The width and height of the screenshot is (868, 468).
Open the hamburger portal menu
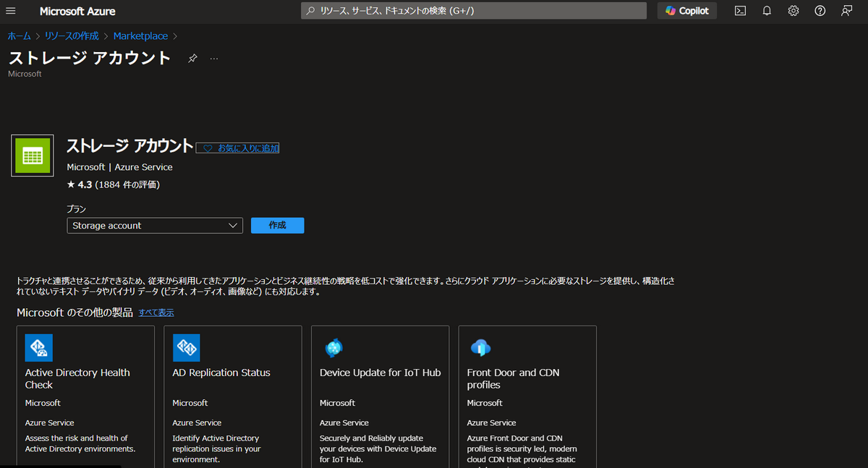pos(11,11)
